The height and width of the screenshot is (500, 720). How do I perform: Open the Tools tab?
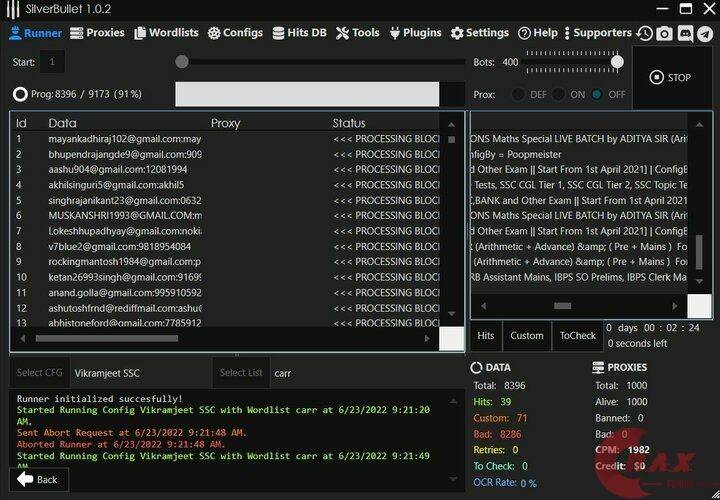[357, 33]
